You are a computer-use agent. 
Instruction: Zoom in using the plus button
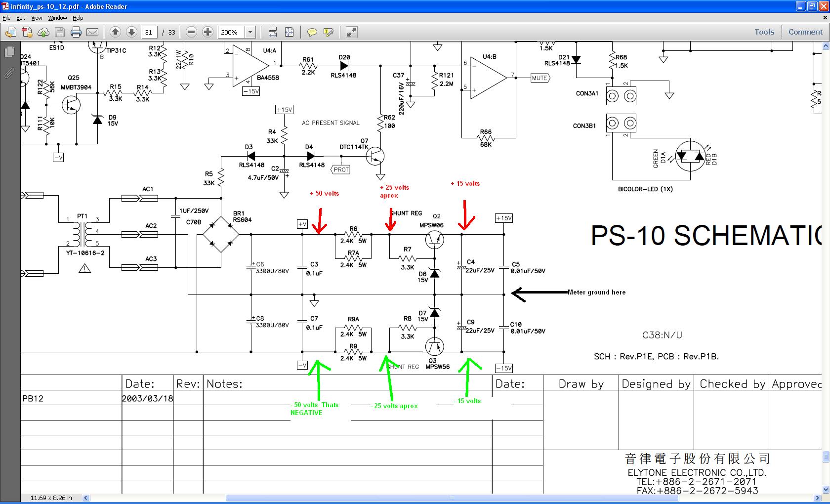(x=208, y=32)
